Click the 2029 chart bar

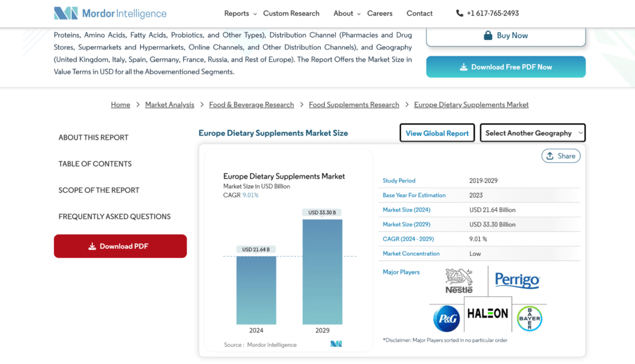point(322,272)
